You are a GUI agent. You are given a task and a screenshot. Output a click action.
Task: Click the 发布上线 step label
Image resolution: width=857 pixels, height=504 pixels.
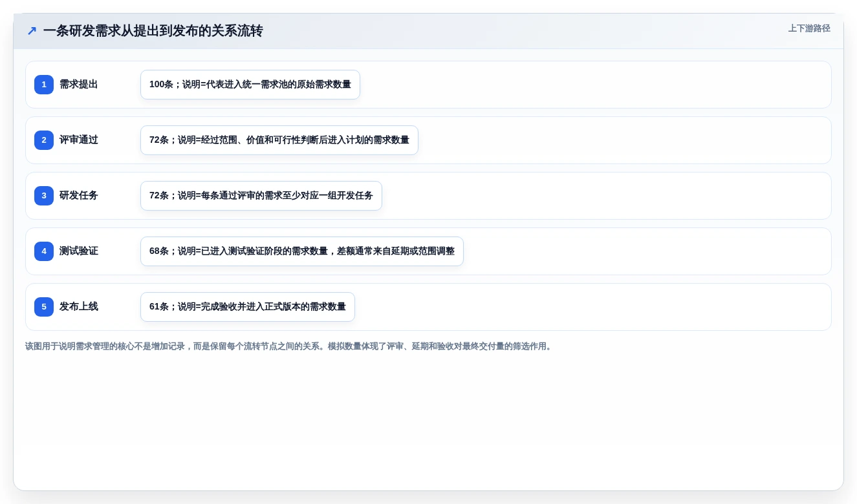pyautogui.click(x=79, y=307)
